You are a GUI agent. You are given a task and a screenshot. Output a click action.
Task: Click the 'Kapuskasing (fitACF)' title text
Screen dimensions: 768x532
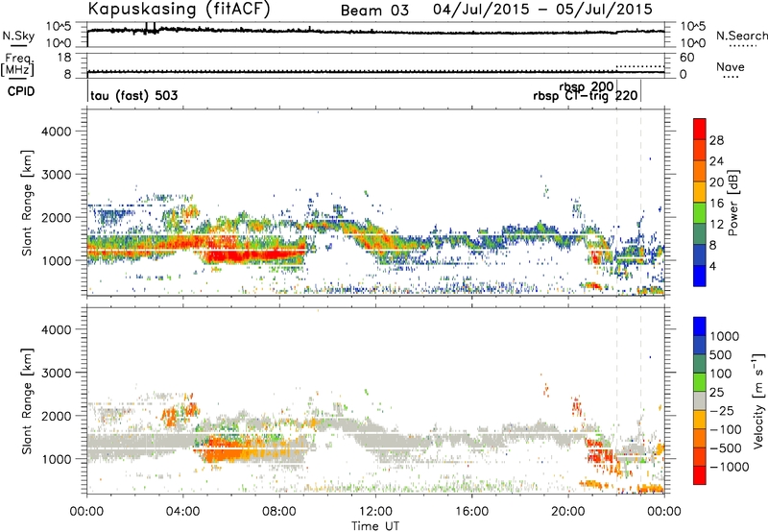pos(179,9)
